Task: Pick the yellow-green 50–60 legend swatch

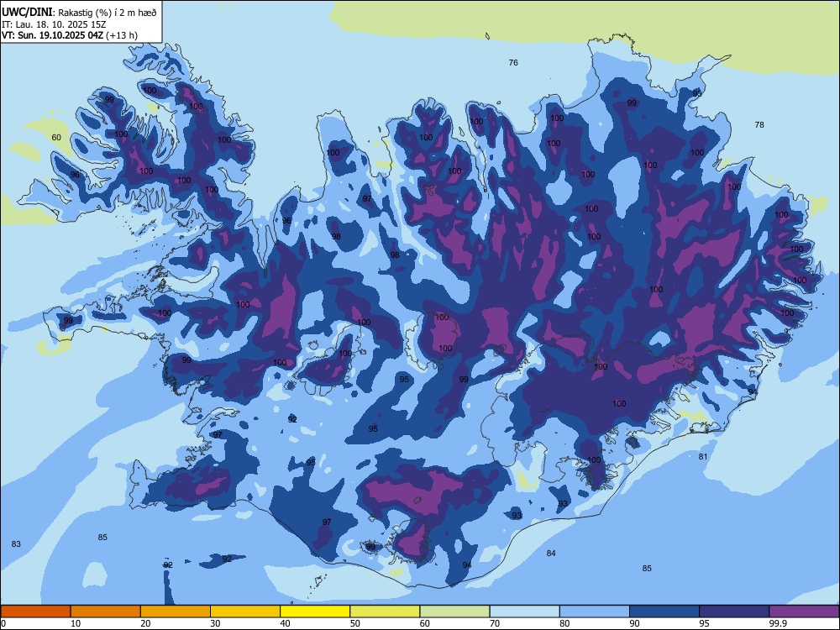Action: click(385, 612)
